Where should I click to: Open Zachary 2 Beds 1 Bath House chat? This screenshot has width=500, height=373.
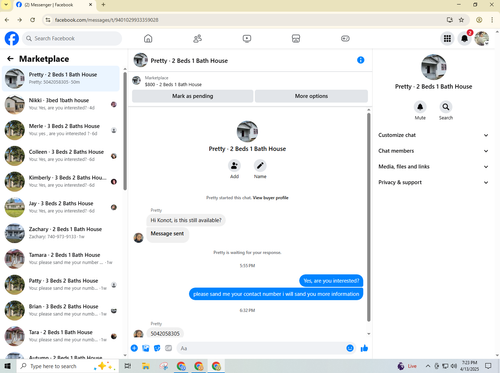point(61,233)
